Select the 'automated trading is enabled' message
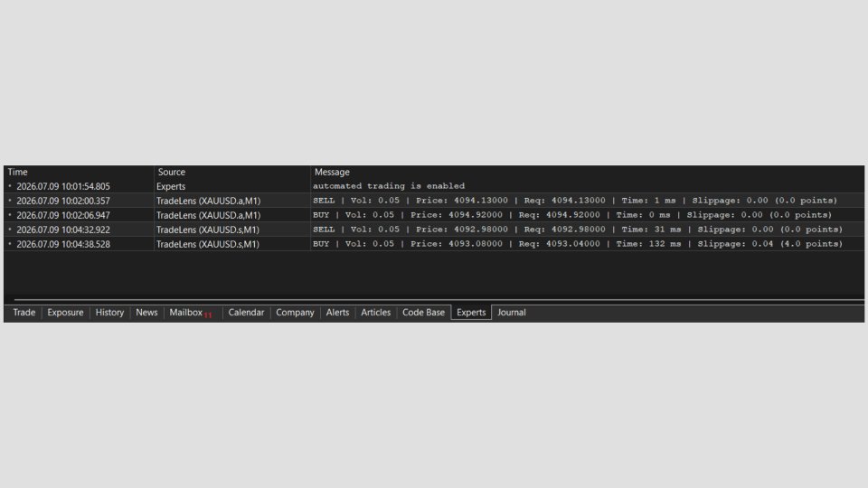The image size is (868, 488). [x=389, y=186]
